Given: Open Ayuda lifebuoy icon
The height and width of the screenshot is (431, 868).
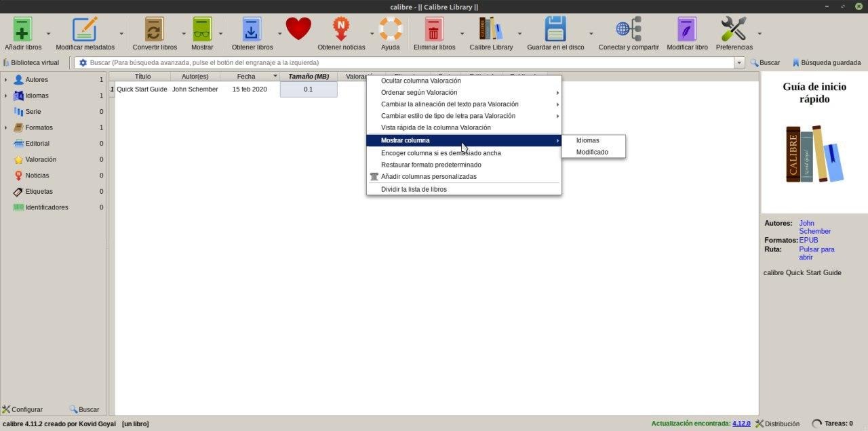Looking at the screenshot, I should [390, 29].
